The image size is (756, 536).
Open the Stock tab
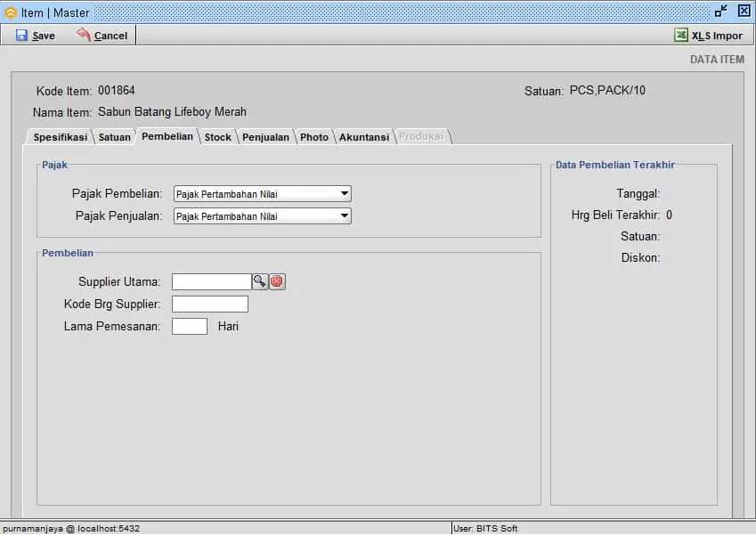click(x=218, y=137)
